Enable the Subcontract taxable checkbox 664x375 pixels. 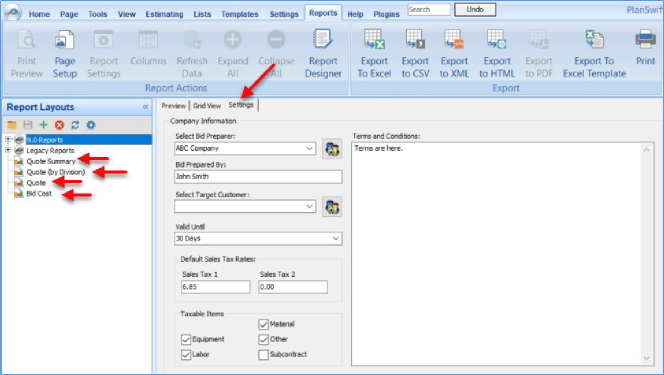pyautogui.click(x=263, y=355)
